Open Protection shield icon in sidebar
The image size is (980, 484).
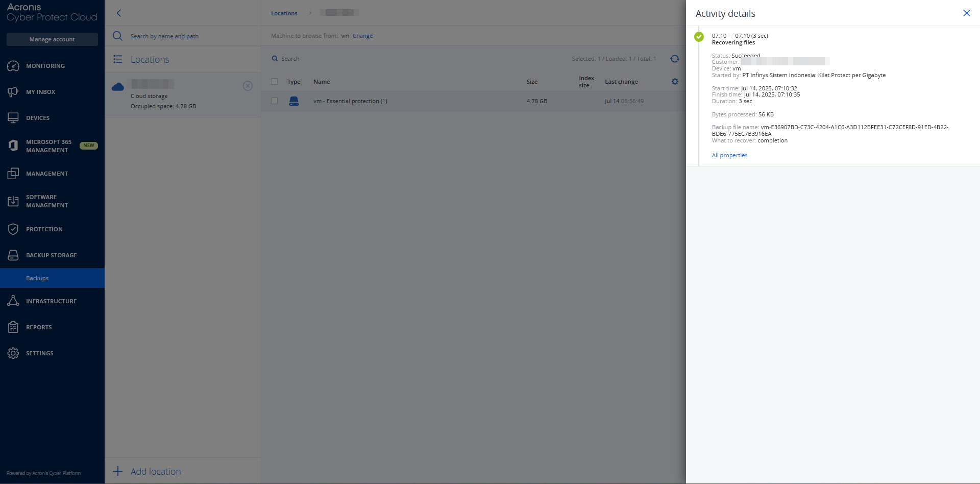[13, 229]
